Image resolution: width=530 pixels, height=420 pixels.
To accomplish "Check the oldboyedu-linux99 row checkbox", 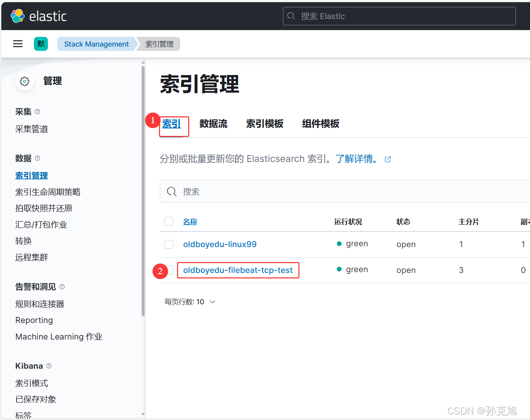I will [169, 244].
